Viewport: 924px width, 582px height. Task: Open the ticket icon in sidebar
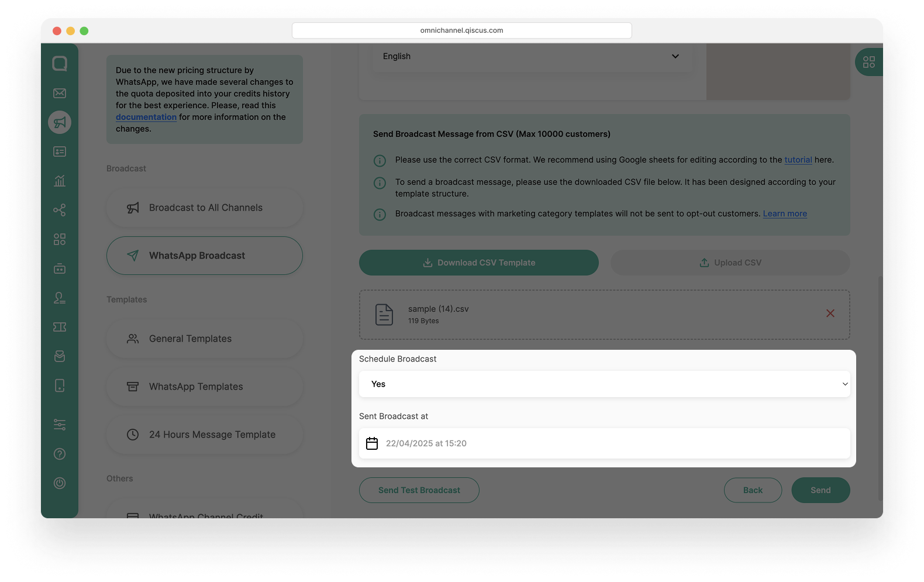60,327
